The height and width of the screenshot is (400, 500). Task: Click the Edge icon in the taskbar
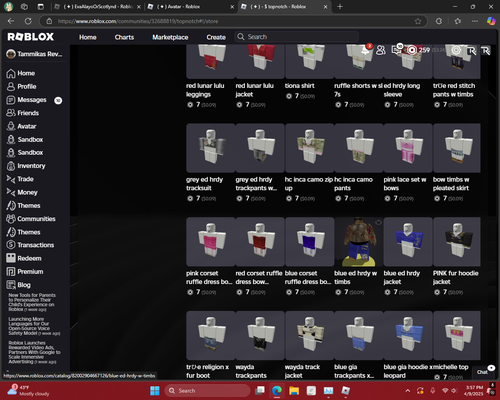277,390
